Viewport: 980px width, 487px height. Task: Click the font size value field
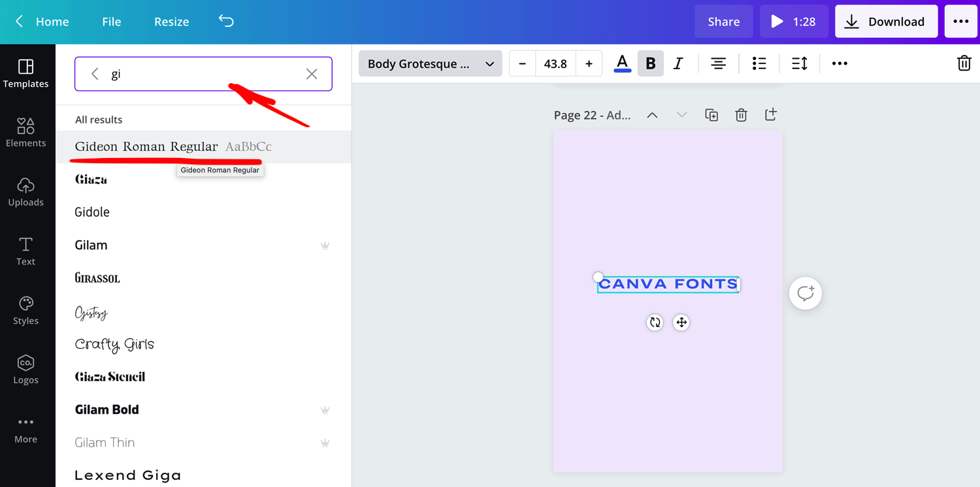(x=555, y=63)
